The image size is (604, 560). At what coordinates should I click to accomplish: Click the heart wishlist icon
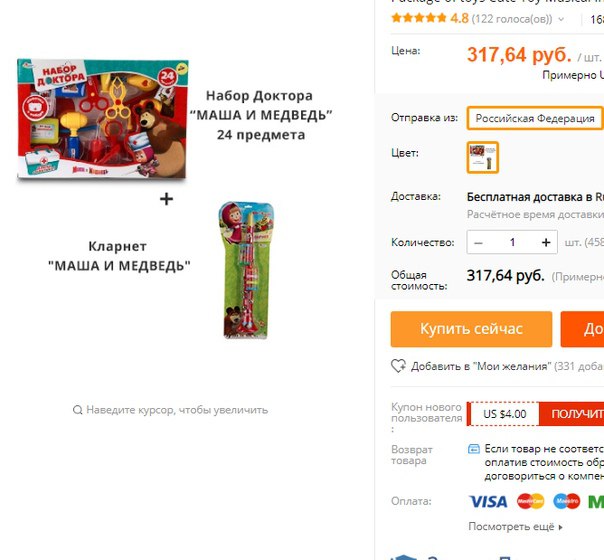(398, 366)
